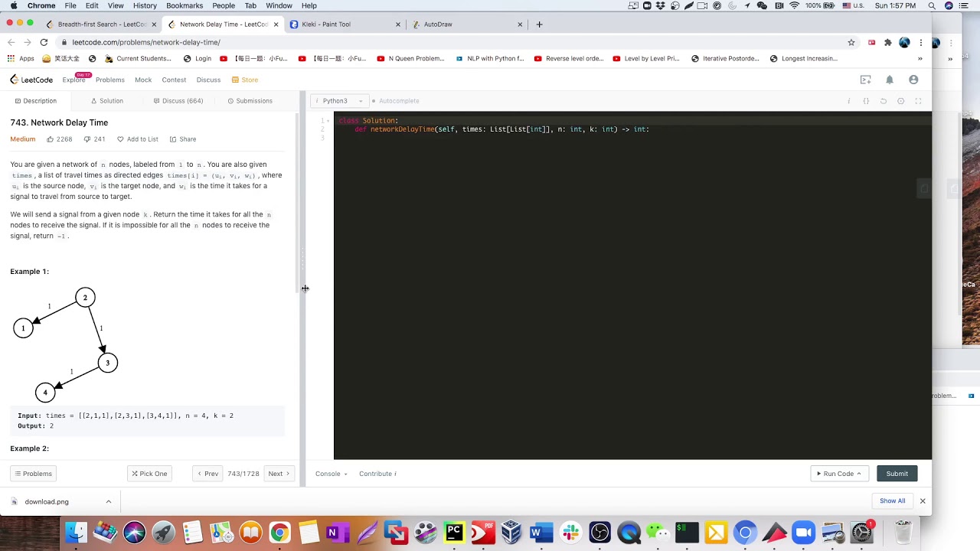Open the Submissions tab

250,101
